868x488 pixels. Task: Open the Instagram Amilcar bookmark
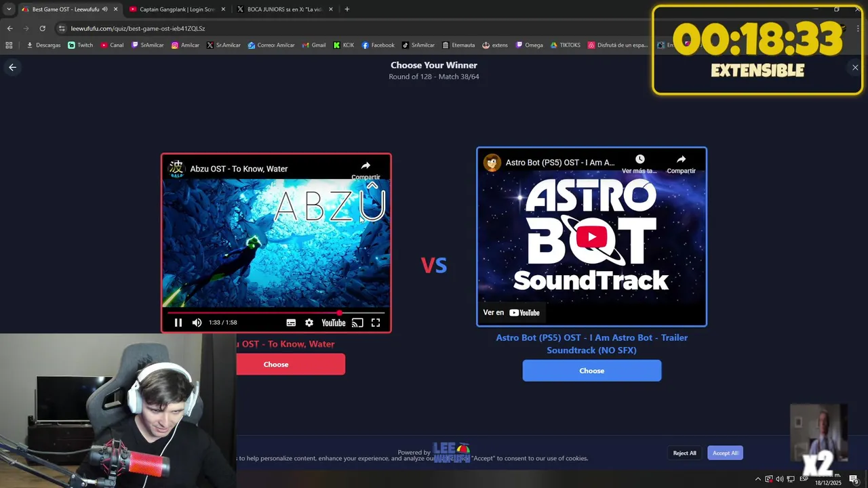[x=185, y=45]
